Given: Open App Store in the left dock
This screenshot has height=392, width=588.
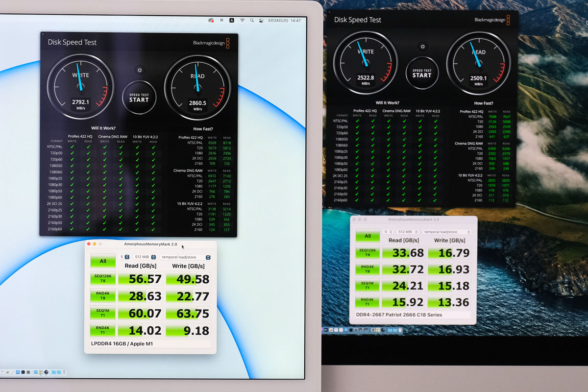Looking at the screenshot, I should [x=18, y=372].
